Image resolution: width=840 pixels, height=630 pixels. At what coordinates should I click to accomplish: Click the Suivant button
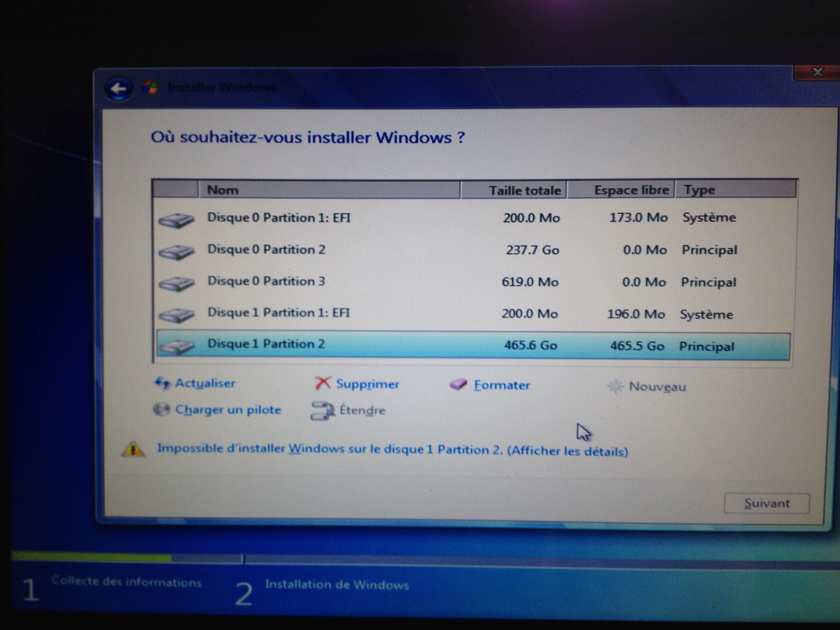(x=767, y=503)
